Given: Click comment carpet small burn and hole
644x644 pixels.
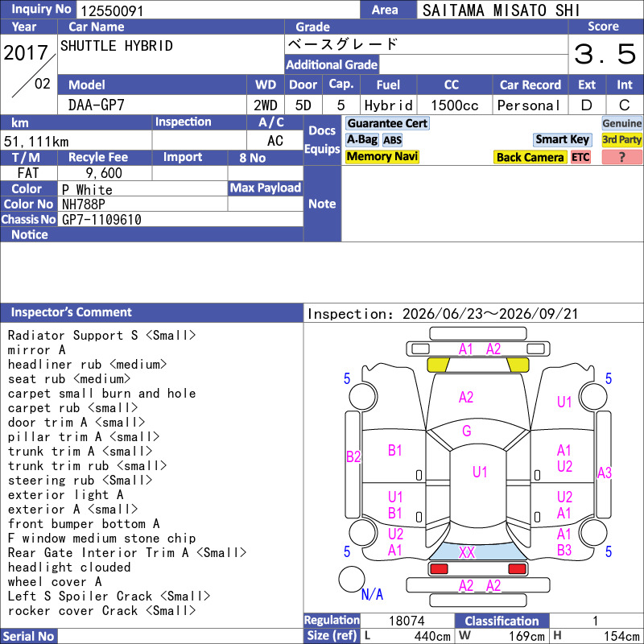Looking at the screenshot, I should [x=102, y=393].
